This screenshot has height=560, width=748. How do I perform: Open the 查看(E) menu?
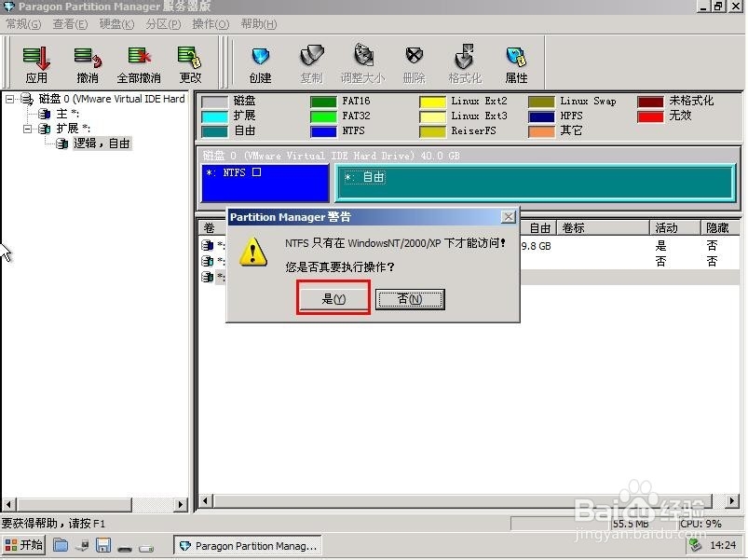[x=70, y=24]
